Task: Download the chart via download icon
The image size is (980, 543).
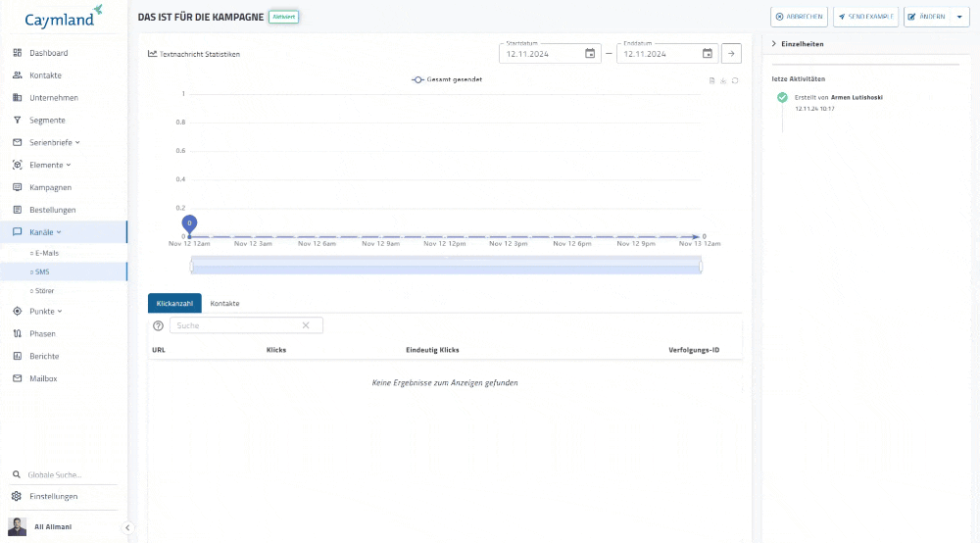Action: click(723, 81)
